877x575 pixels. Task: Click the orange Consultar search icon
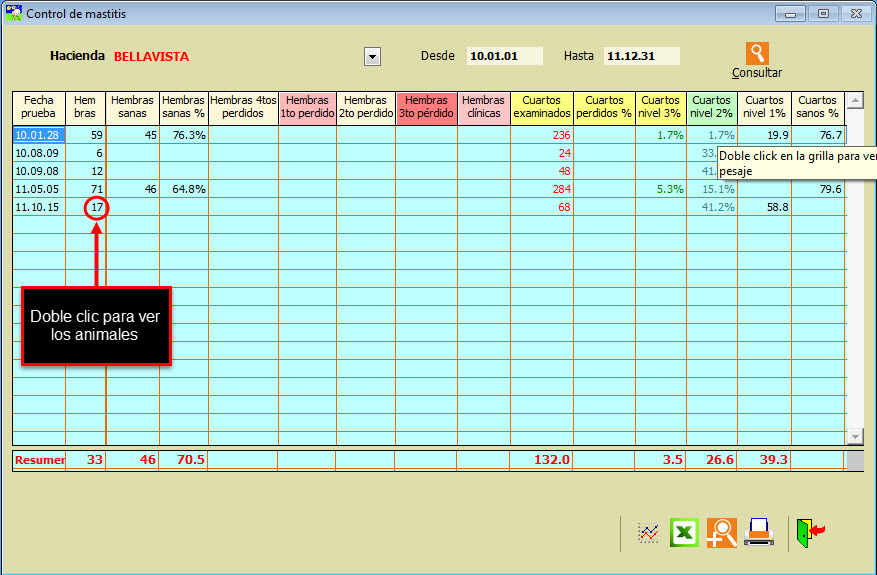click(757, 54)
